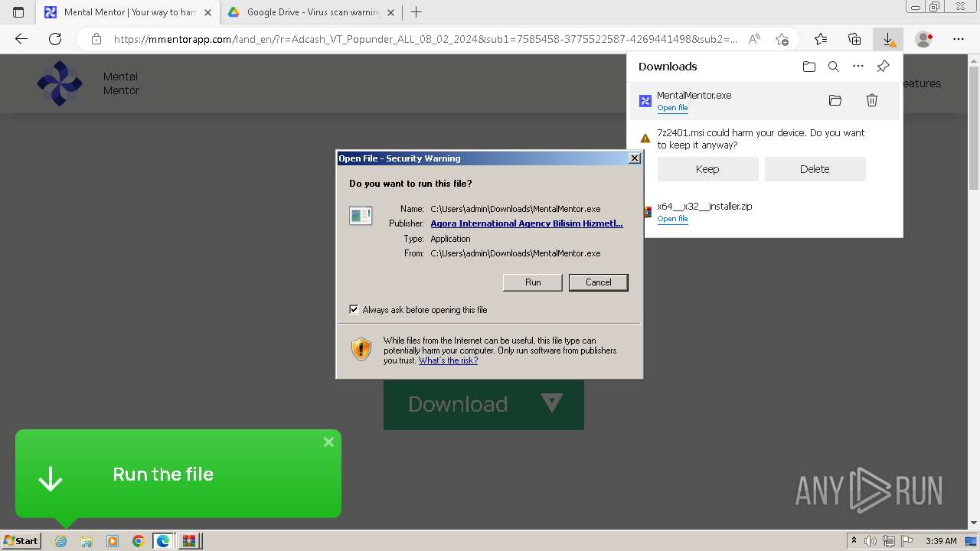This screenshot has height=551, width=980.
Task: Open tab actions menu icon
Action: pos(18,12)
